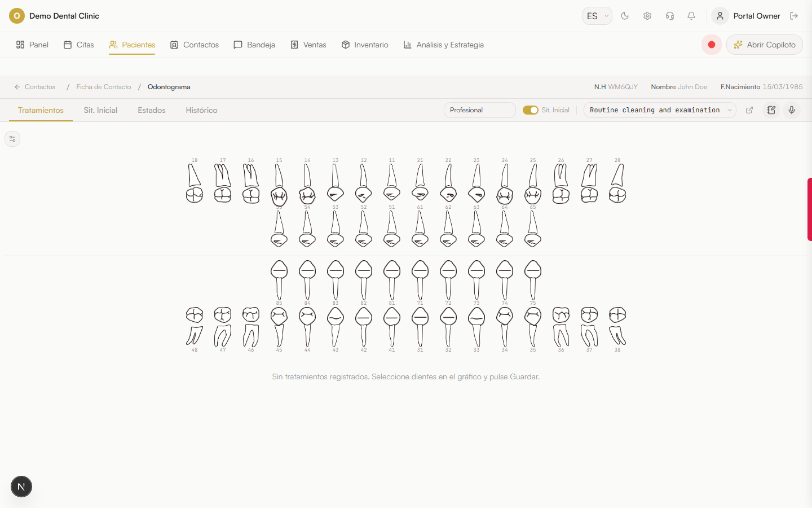Open Citas in the navigation bar
812x508 pixels.
(79, 45)
